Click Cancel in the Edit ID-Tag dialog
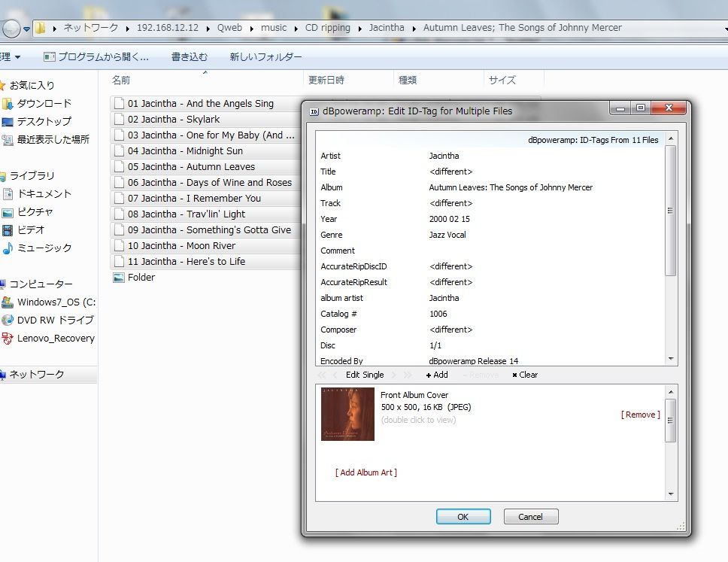Screen dimensions: 728x562 pyautogui.click(x=531, y=516)
